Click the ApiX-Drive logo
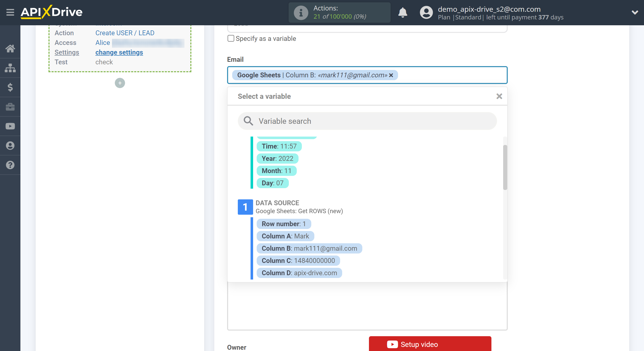This screenshot has width=644, height=351. pyautogui.click(x=52, y=12)
